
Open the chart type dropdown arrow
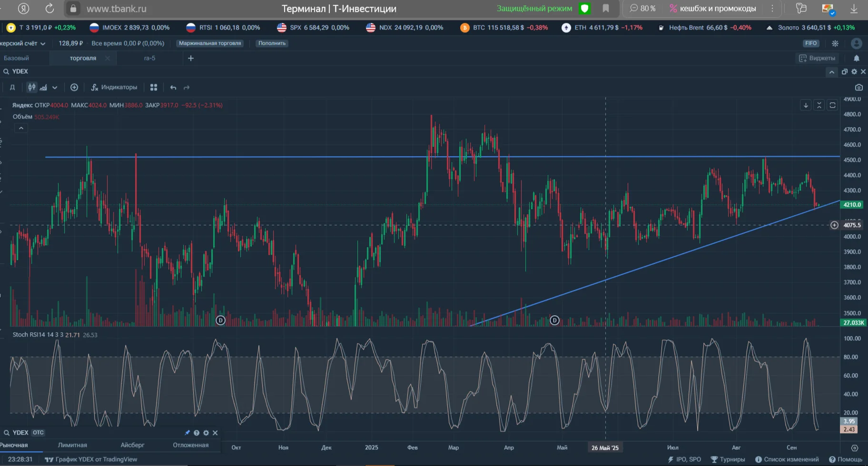pyautogui.click(x=55, y=88)
